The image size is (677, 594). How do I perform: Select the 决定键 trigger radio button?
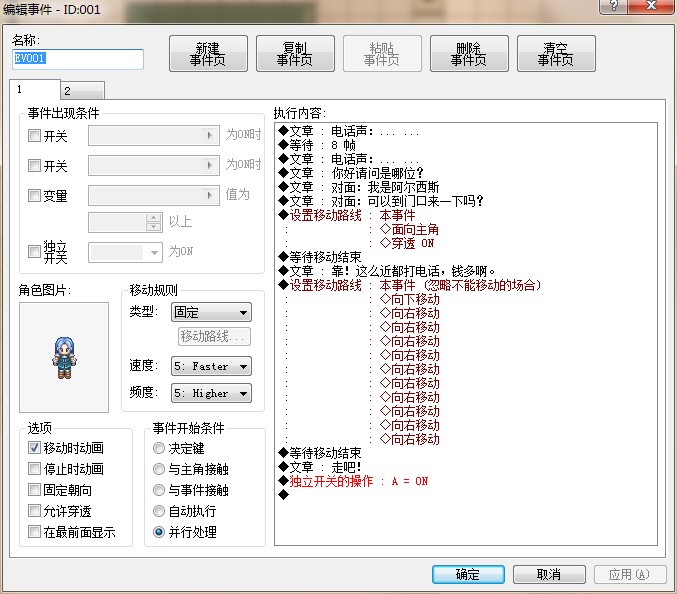click(159, 448)
